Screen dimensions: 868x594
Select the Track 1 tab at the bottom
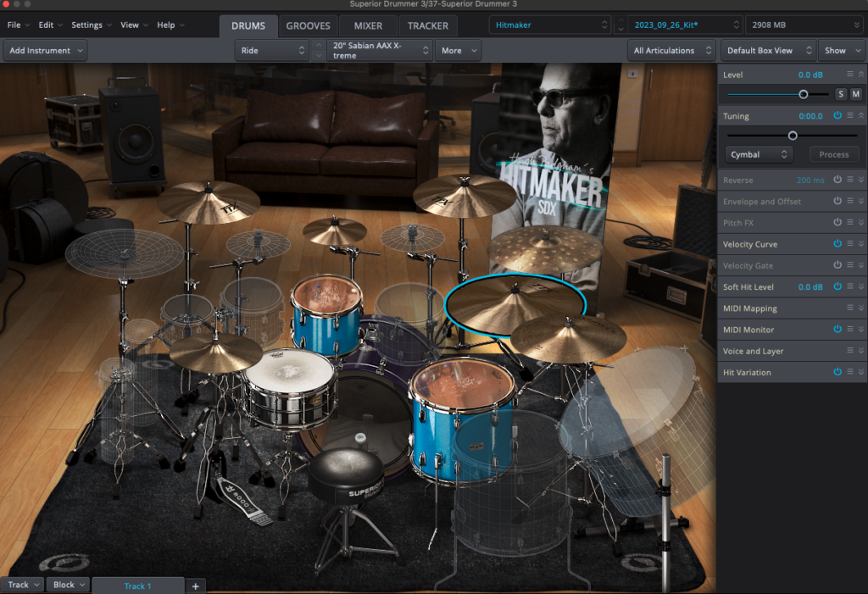click(x=137, y=586)
